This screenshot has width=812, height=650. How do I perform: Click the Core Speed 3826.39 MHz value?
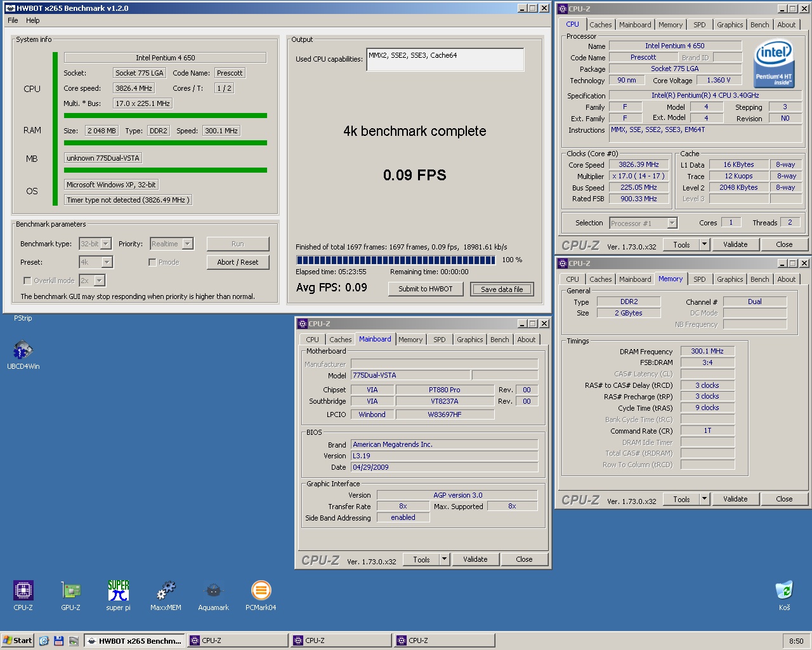639,164
